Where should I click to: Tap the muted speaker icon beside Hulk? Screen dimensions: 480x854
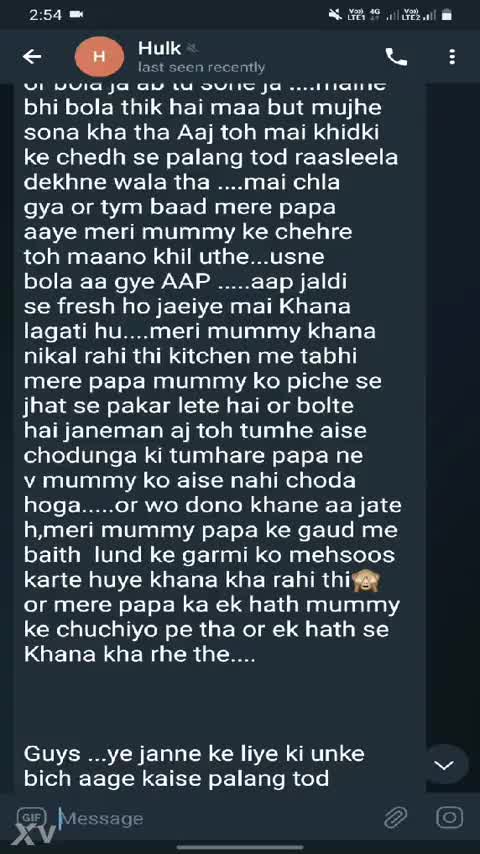coord(191,49)
